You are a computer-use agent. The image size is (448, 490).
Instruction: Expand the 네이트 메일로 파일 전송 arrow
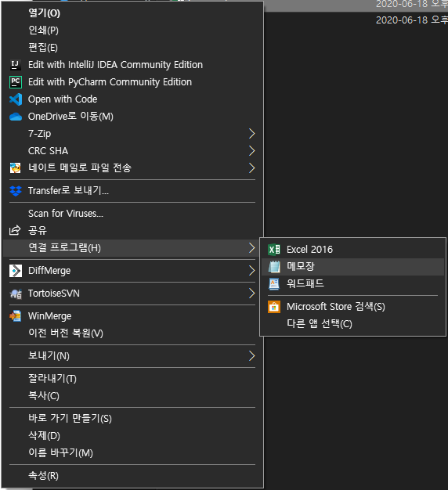[x=251, y=168]
